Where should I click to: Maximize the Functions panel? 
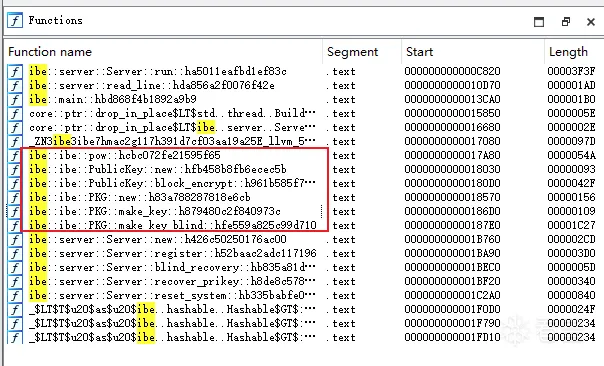click(539, 22)
